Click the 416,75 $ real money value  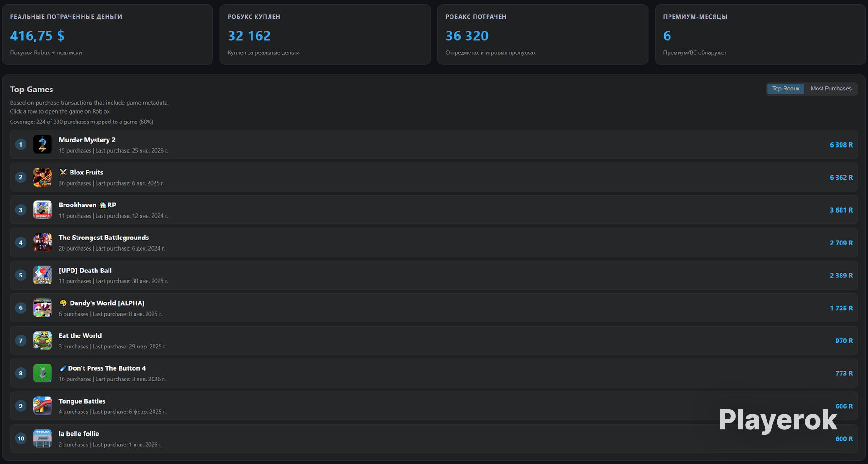[37, 36]
